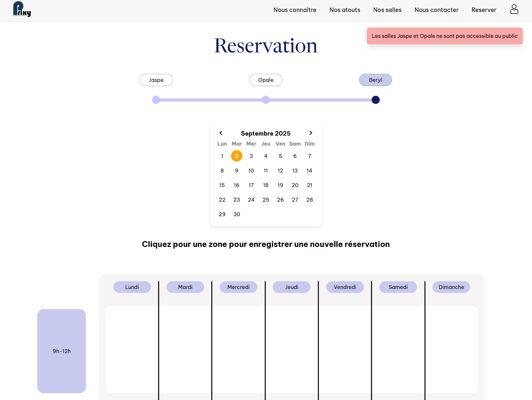Open the Nos salles menu item
This screenshot has height=400, width=532.
[x=387, y=10]
